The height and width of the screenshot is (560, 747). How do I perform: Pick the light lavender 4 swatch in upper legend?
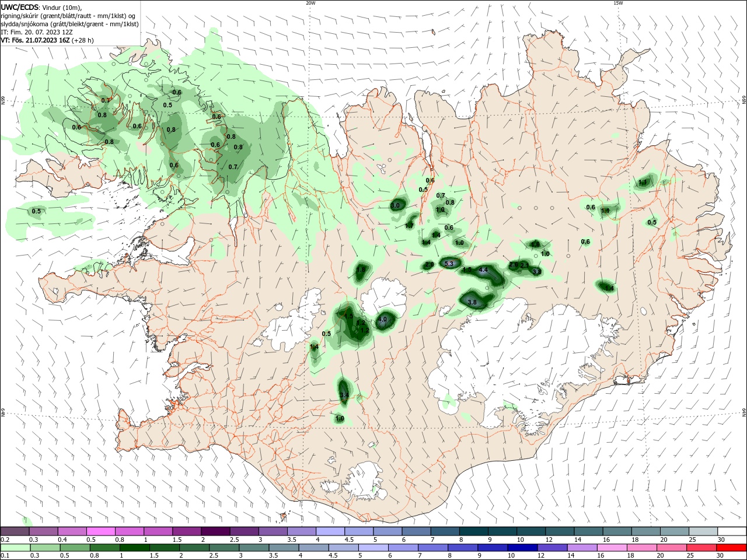[330, 531]
